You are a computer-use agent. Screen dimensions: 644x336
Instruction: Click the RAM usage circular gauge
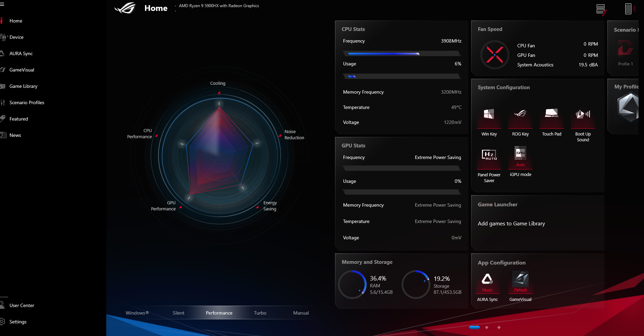(352, 285)
